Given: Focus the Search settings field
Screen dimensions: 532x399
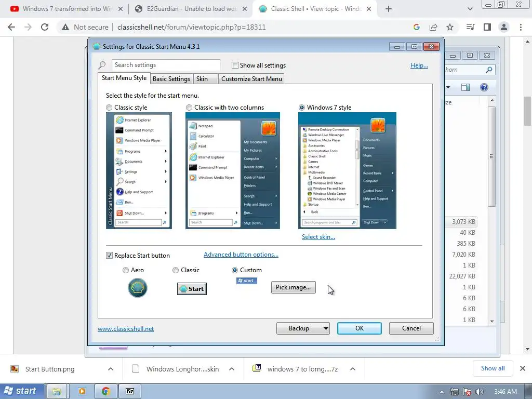Looking at the screenshot, I should click(166, 65).
